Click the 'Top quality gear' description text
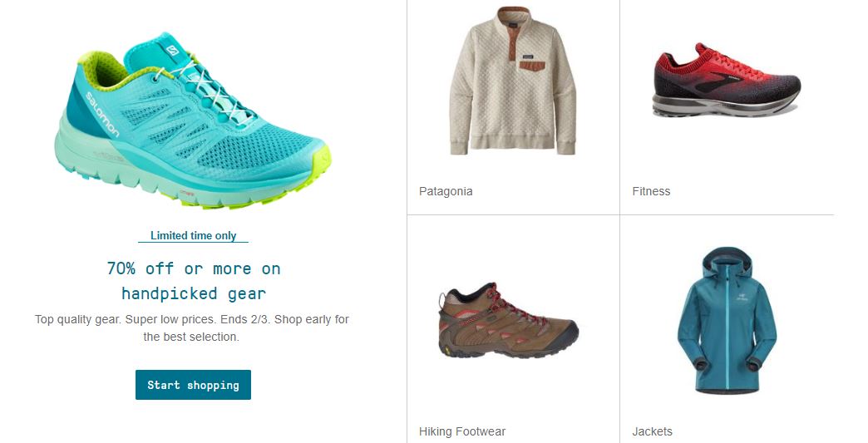The width and height of the screenshot is (868, 443). click(191, 328)
